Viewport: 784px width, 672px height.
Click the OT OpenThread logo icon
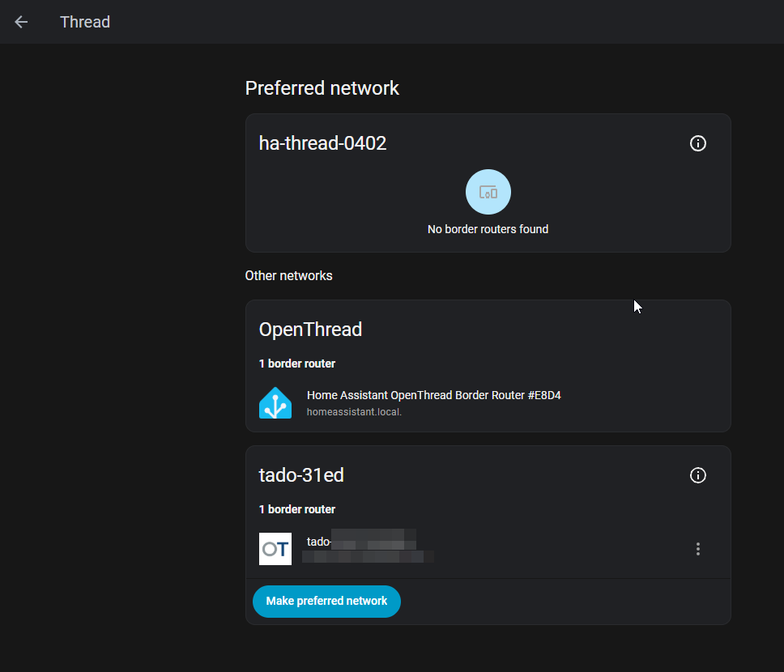[x=275, y=548]
